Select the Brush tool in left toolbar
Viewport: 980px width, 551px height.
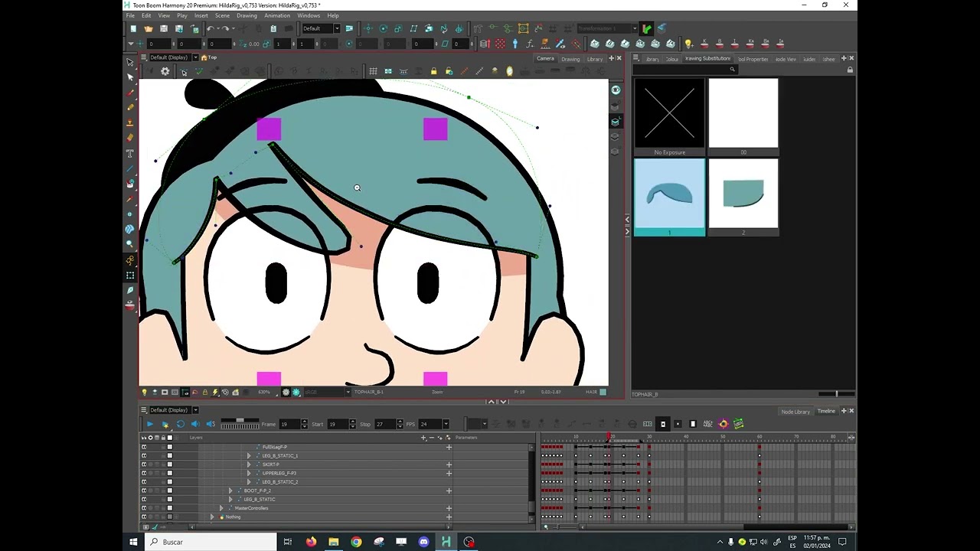tap(130, 93)
